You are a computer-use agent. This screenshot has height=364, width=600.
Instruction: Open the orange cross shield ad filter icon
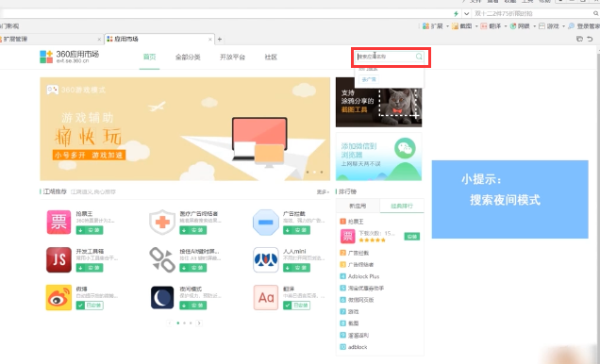(162, 222)
